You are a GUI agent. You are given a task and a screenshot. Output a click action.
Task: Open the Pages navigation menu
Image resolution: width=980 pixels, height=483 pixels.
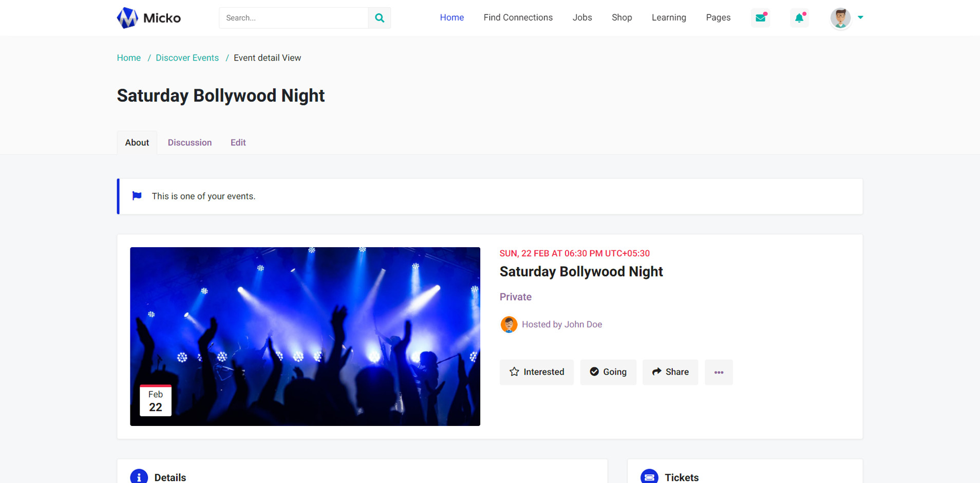click(718, 17)
